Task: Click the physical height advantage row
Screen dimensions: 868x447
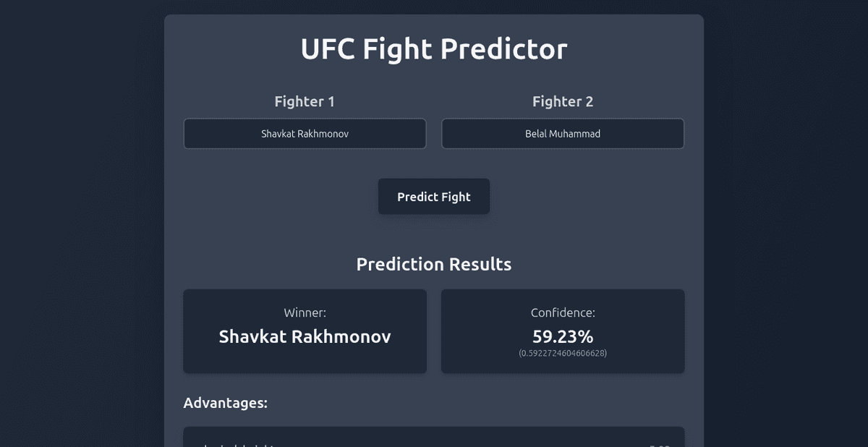Action: pyautogui.click(x=433, y=443)
